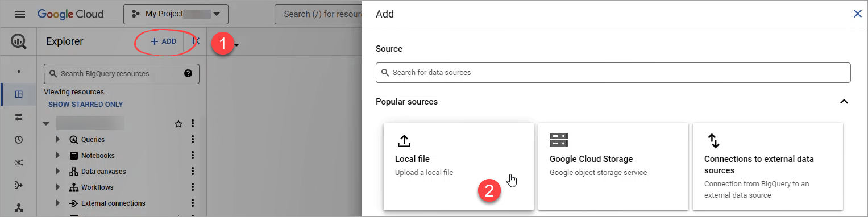Open Scheduled queries clock sidebar icon
The height and width of the screenshot is (217, 868).
coord(19,139)
